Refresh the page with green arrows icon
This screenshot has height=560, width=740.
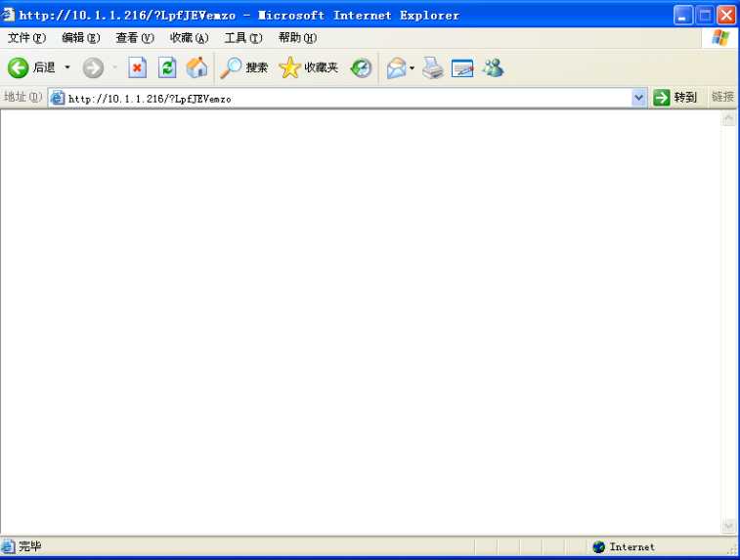[x=167, y=68]
